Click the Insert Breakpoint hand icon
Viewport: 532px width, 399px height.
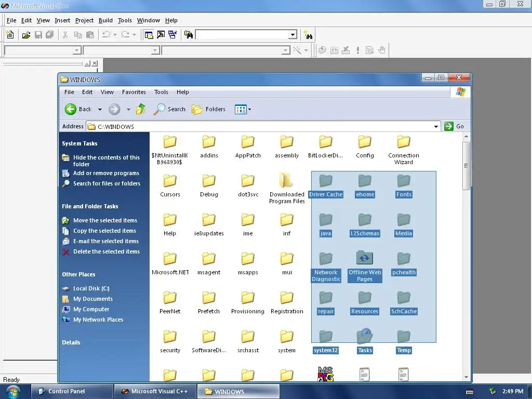382,50
